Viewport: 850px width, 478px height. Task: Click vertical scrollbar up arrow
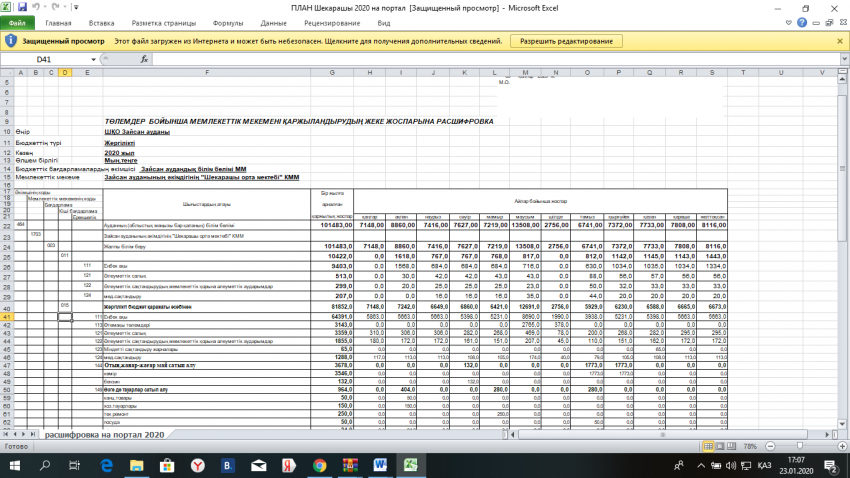(x=842, y=80)
